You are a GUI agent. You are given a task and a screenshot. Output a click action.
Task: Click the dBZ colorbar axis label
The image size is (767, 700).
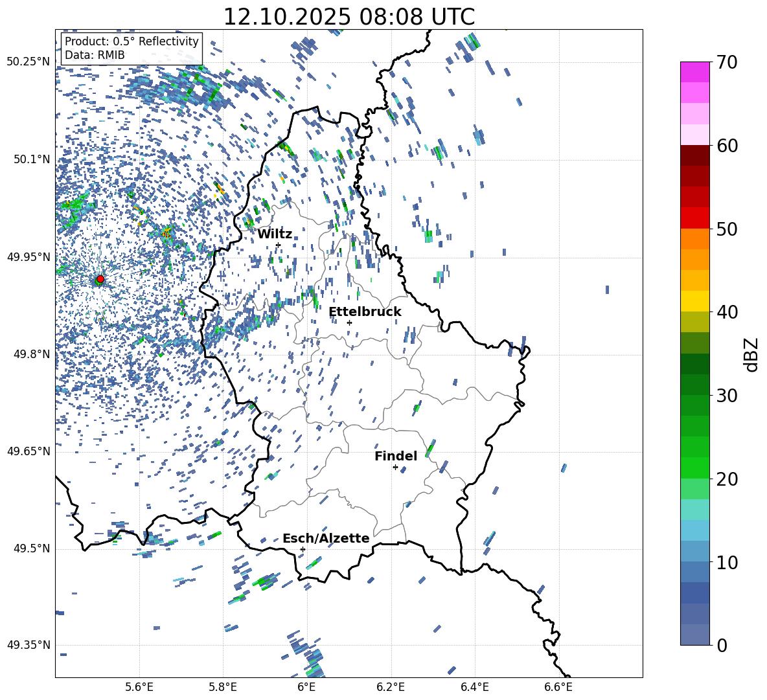(751, 355)
